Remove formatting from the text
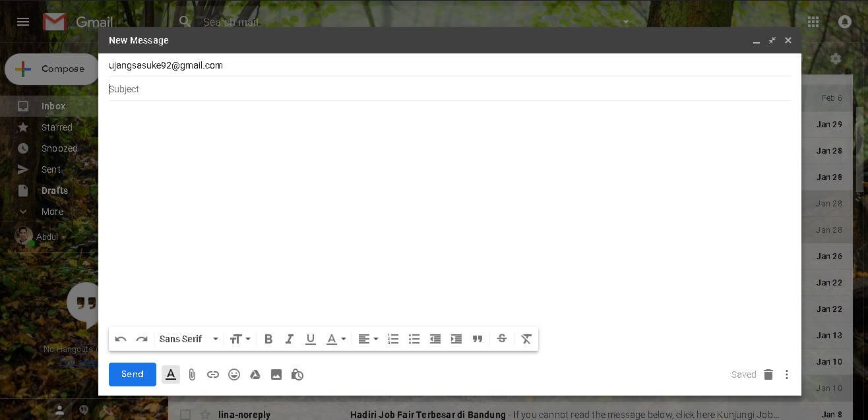The height and width of the screenshot is (420, 868). pos(526,339)
